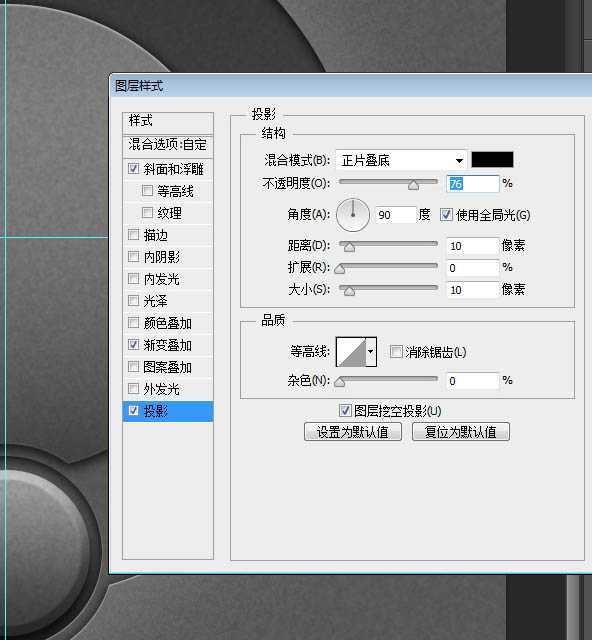Open the 渐变叠加 settings label
Viewport: 592px width, 640px height.
coord(167,345)
